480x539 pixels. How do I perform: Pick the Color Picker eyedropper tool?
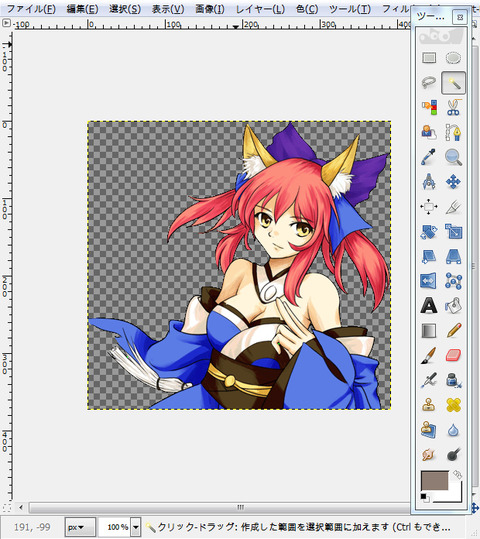pos(429,157)
